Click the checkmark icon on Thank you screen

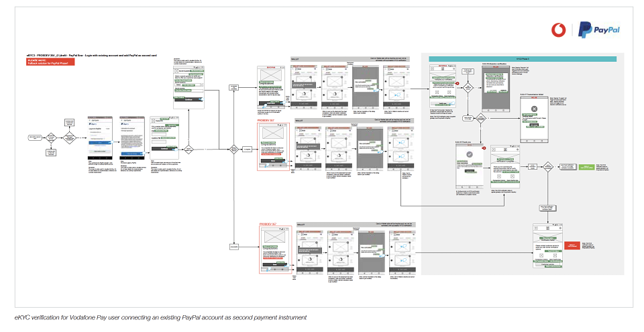[470, 154]
